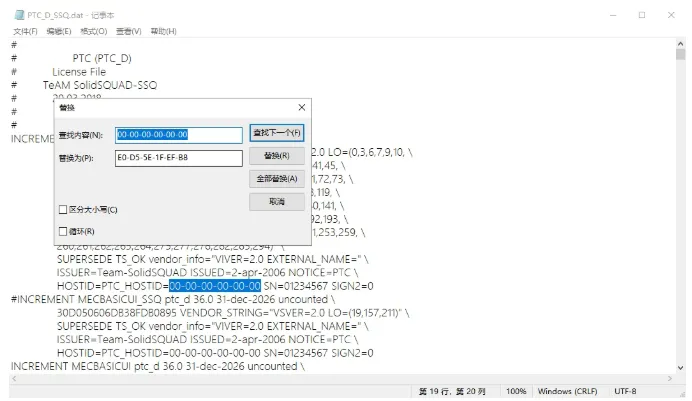
Task: Minimize the Notepad window
Action: pyautogui.click(x=613, y=15)
